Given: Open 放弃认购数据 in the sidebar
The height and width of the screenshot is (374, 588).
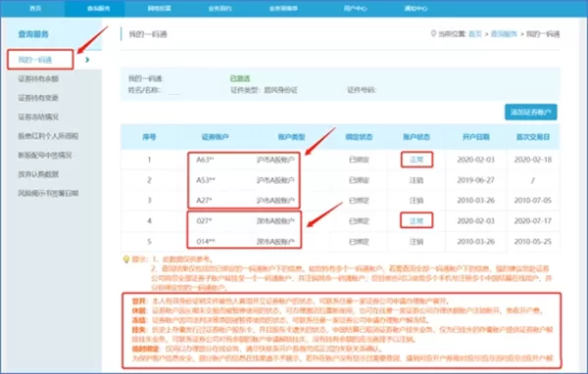Looking at the screenshot, I should pyautogui.click(x=38, y=174).
